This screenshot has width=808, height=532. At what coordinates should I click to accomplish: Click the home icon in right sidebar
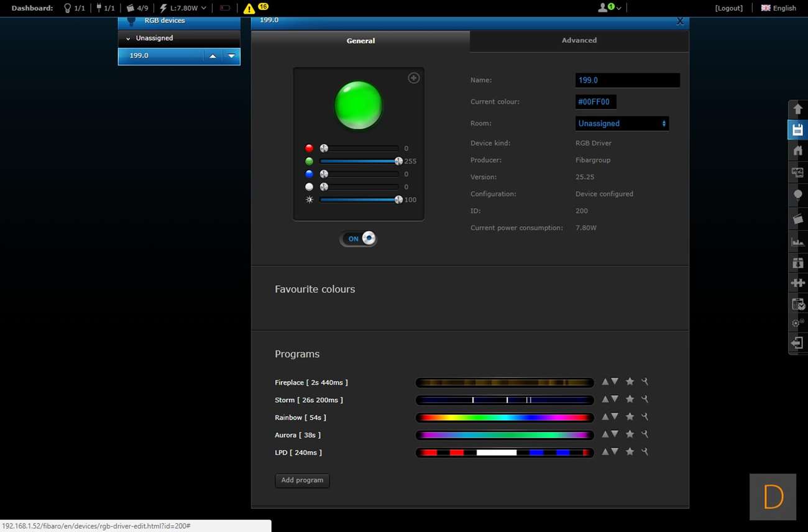click(797, 150)
